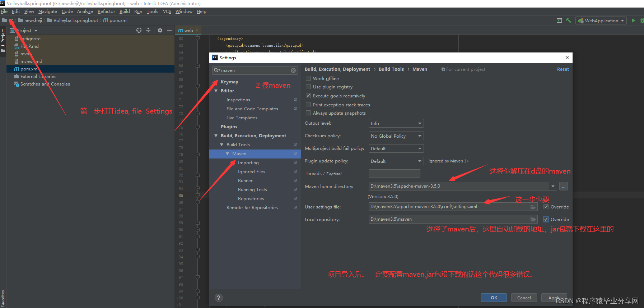Open Project panel gear options

[160, 30]
